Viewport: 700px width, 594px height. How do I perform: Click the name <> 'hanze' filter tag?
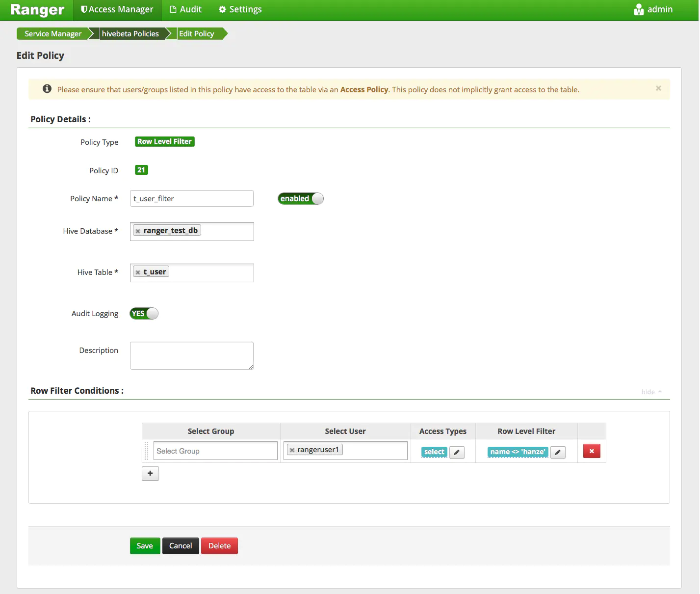[x=518, y=452]
